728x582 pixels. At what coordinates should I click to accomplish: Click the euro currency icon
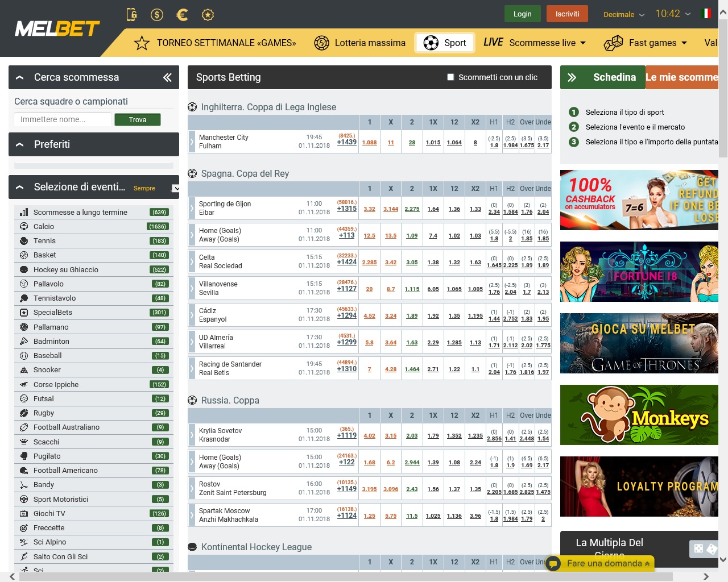coord(183,15)
